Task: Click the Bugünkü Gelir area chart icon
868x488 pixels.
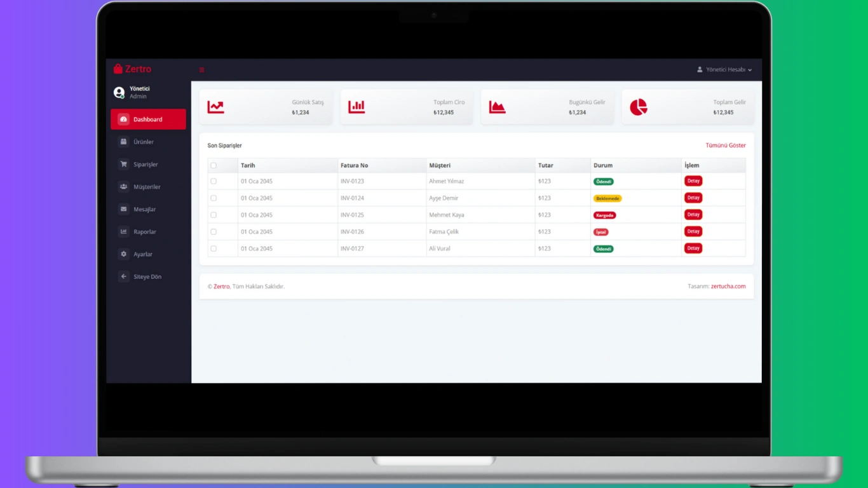Action: [x=497, y=107]
